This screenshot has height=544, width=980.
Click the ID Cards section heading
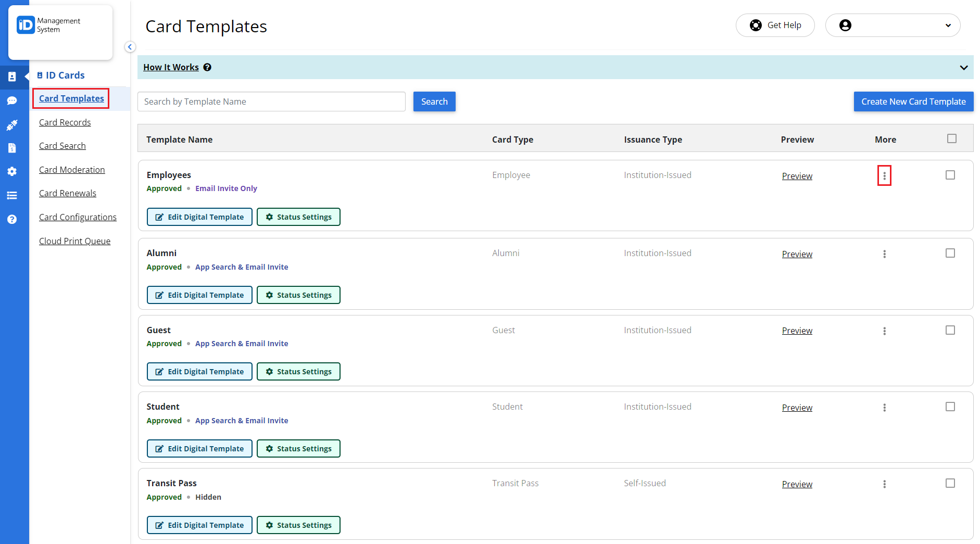60,75
